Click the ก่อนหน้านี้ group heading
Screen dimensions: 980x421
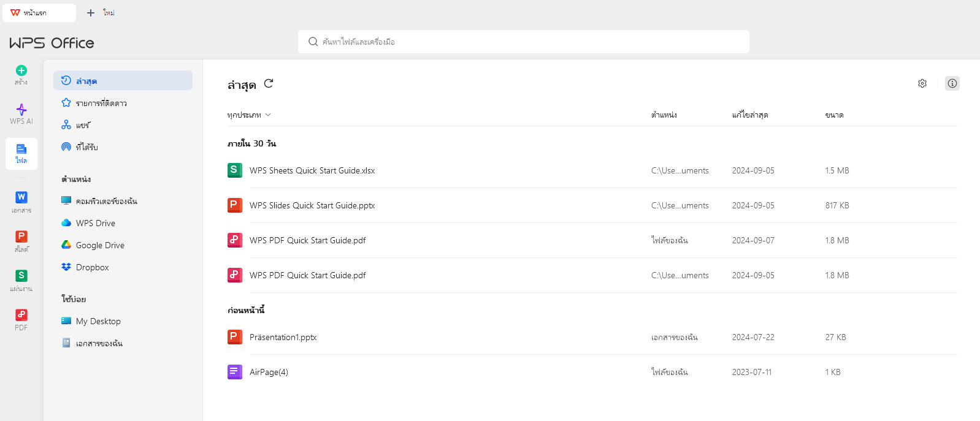point(246,310)
